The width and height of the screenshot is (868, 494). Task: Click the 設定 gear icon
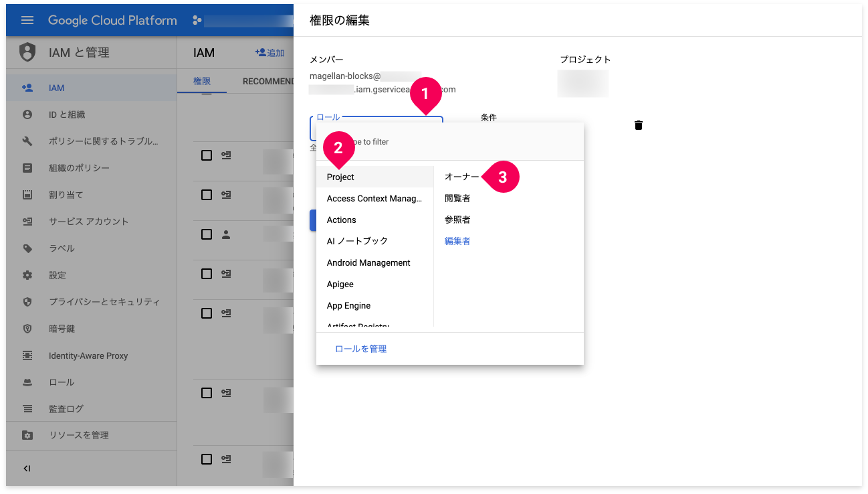pos(27,275)
